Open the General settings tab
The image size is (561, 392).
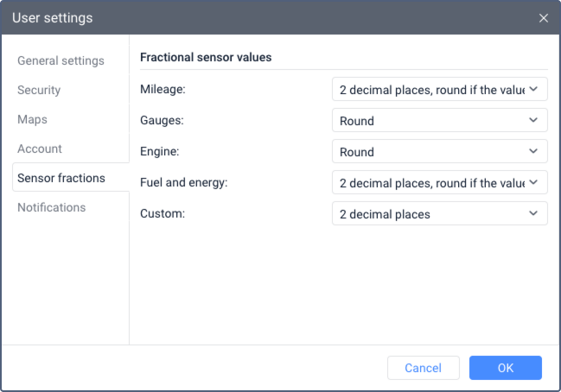(61, 60)
